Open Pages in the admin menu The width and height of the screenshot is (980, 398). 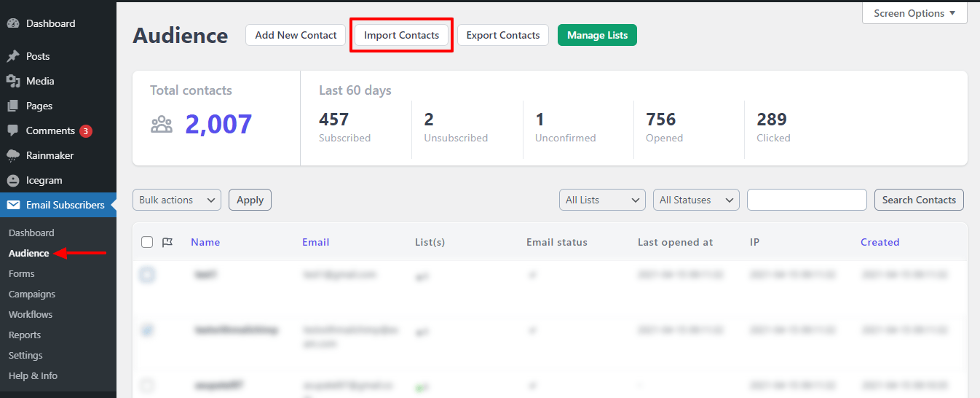coord(39,106)
